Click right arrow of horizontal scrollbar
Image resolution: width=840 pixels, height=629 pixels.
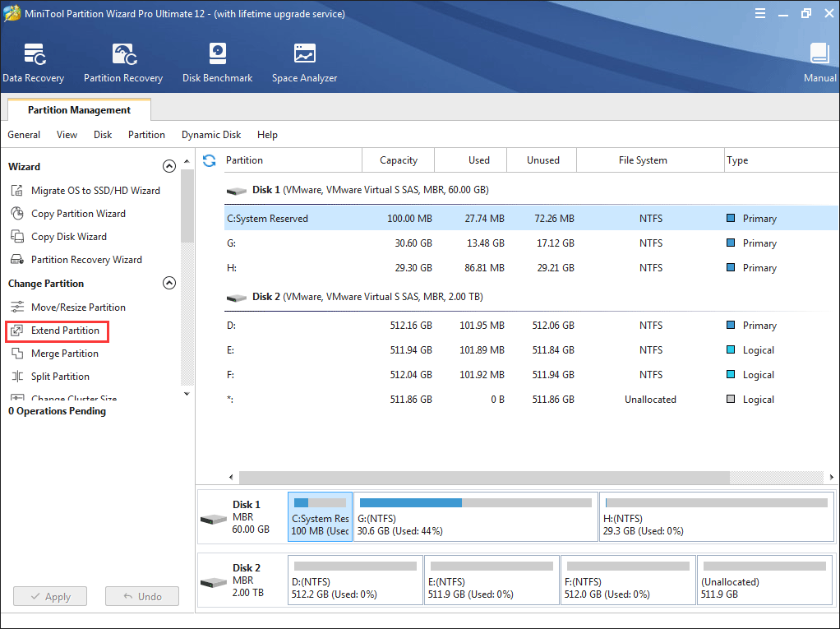click(831, 477)
